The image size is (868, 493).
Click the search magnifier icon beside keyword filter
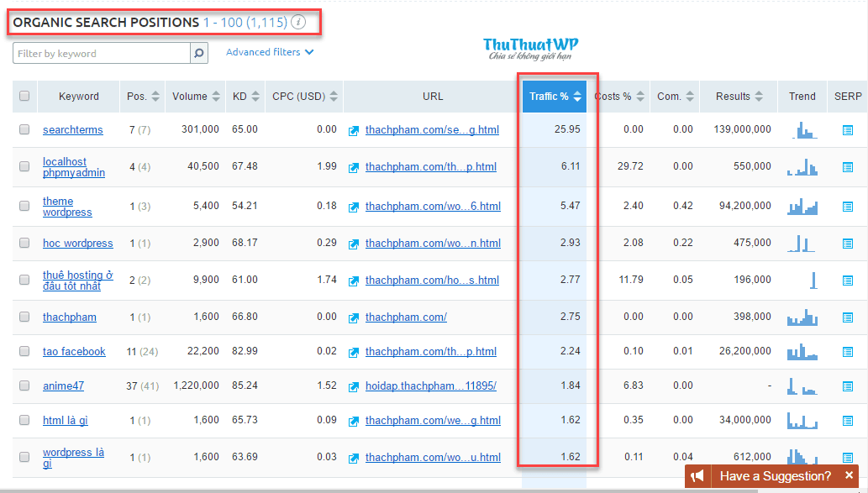(199, 54)
